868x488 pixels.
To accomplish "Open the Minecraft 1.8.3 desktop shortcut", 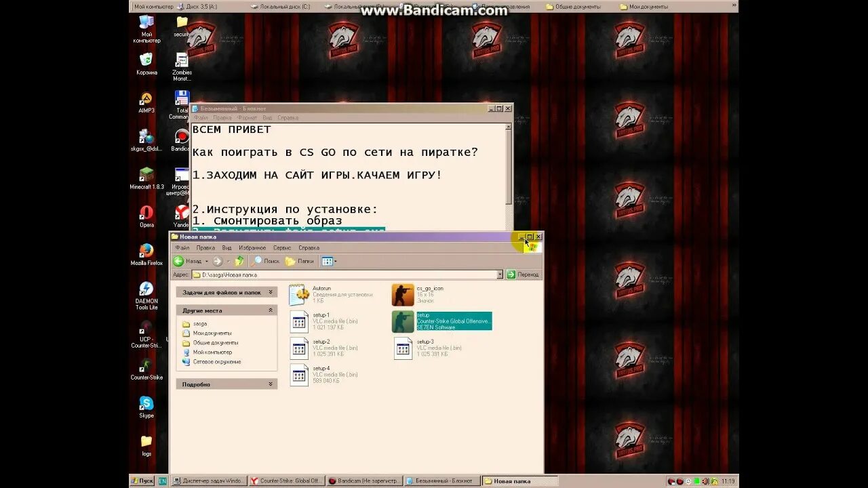I will 146,179.
